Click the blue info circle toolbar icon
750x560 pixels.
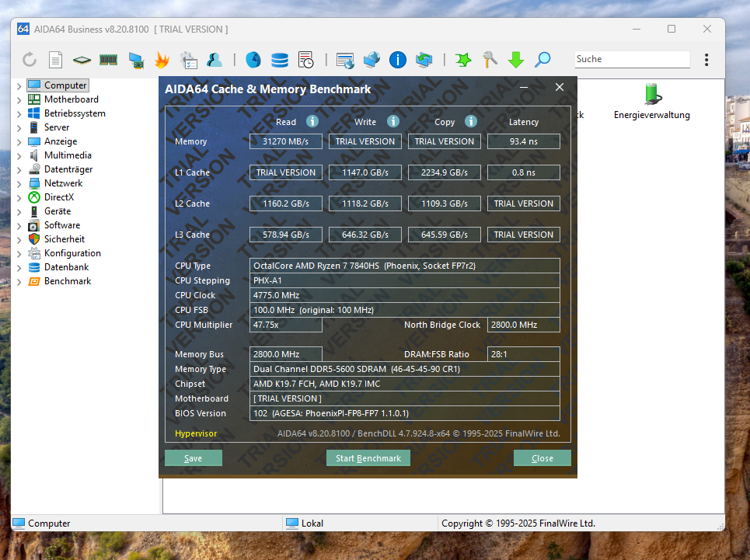click(397, 60)
